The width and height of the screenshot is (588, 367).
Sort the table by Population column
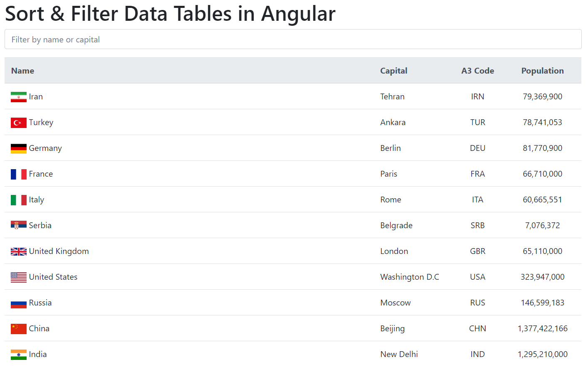(x=542, y=71)
